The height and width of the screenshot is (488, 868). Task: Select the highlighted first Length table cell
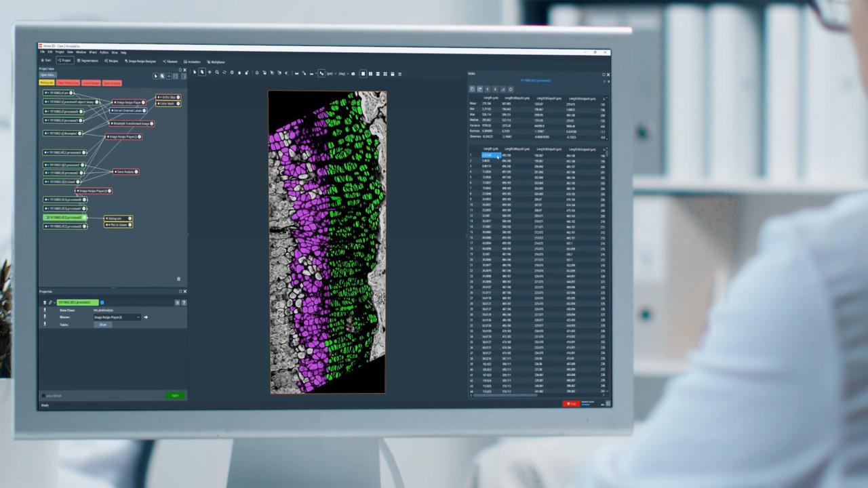pos(490,155)
